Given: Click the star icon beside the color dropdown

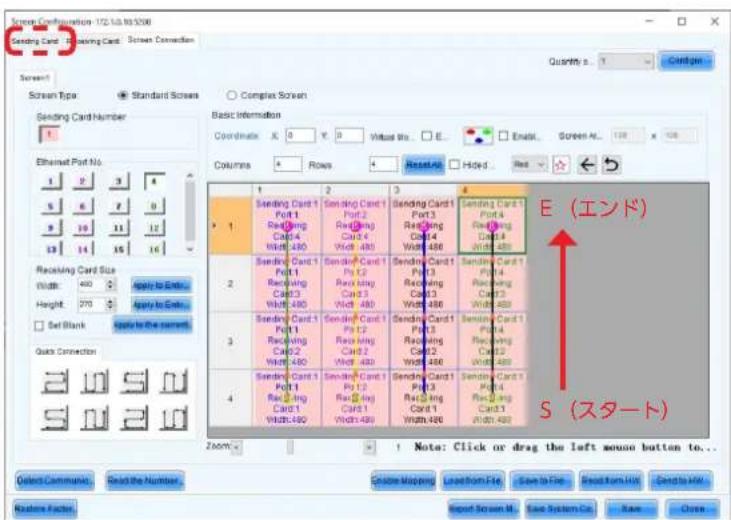Looking at the screenshot, I should pyautogui.click(x=561, y=165).
